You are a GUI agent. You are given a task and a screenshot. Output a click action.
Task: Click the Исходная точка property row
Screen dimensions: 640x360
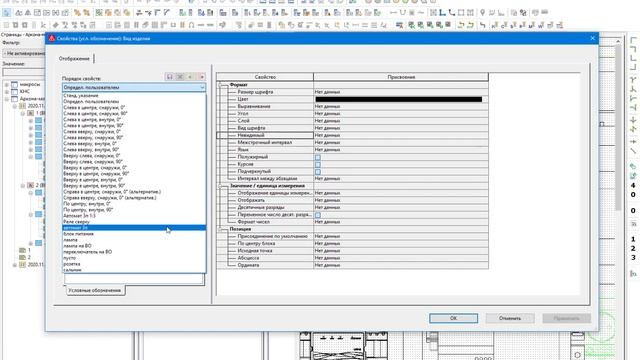point(353,251)
